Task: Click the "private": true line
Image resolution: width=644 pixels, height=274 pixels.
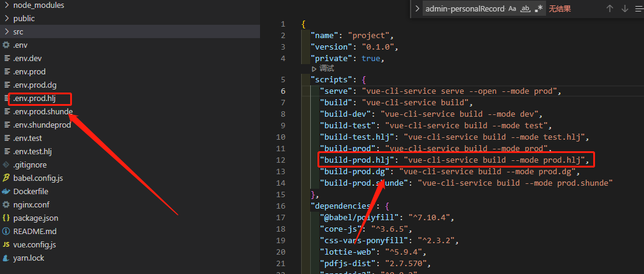Action: pos(348,58)
